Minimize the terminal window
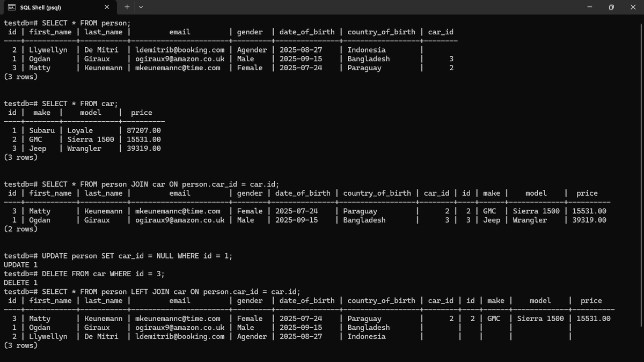The image size is (644, 362). pyautogui.click(x=590, y=7)
